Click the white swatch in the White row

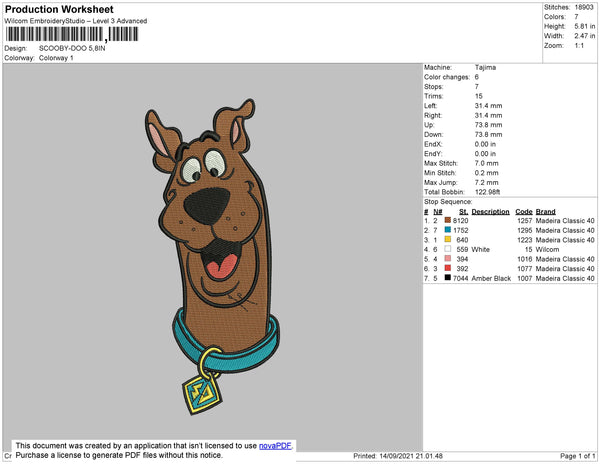(x=447, y=249)
